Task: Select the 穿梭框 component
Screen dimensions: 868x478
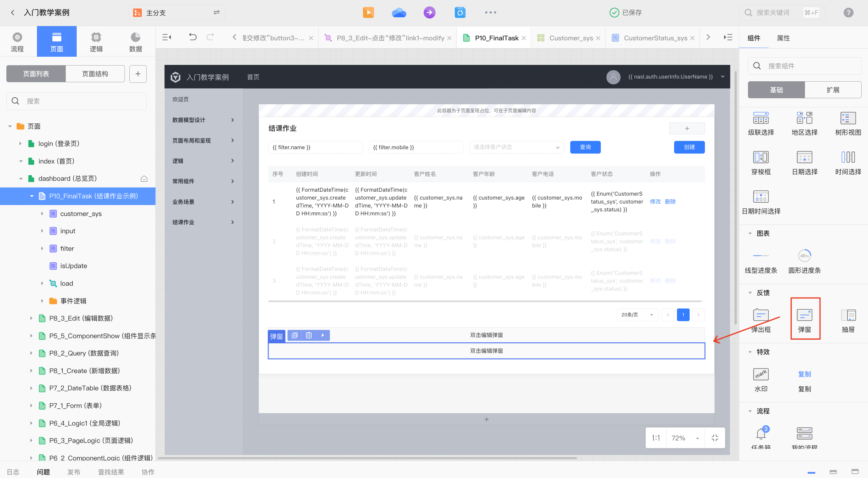Action: (761, 163)
